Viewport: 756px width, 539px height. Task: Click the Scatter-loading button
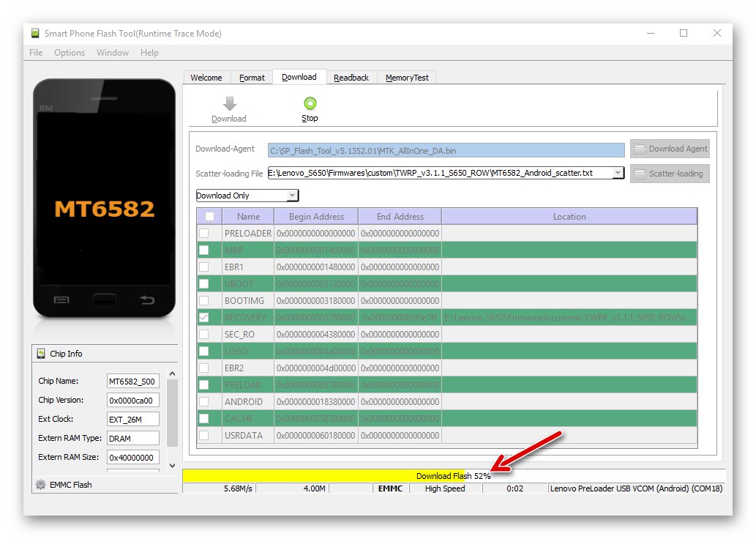(x=670, y=174)
